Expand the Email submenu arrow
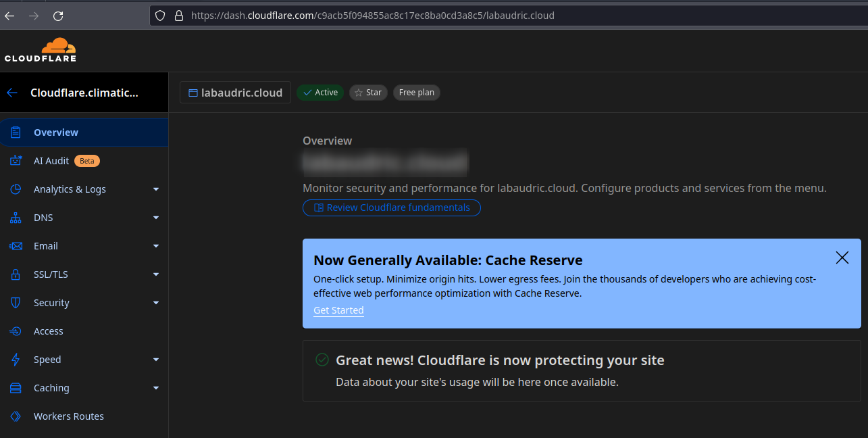This screenshot has height=438, width=868. [156, 246]
